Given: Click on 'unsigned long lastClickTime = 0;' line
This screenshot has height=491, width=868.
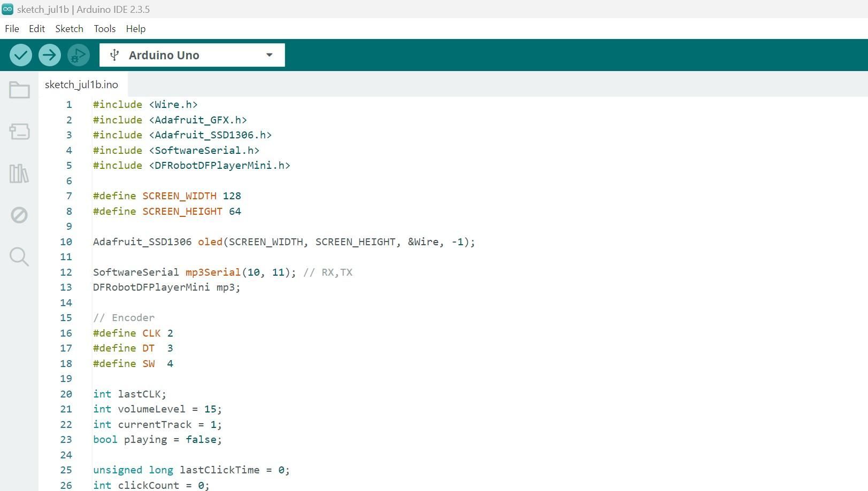Looking at the screenshot, I should coord(191,470).
